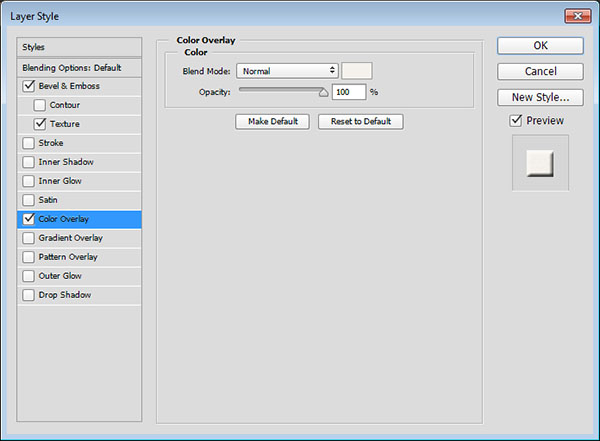This screenshot has height=441, width=600.
Task: Select the Gradient Overlay settings entry
Action: [x=76, y=238]
